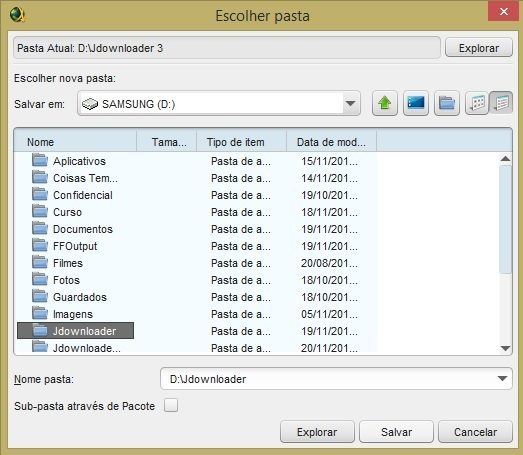Sort the list by the Data de mod... column header

[x=332, y=142]
